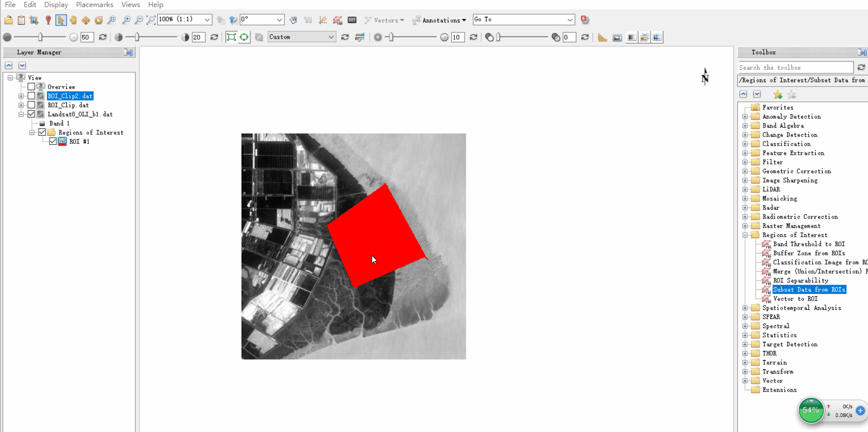
Task: Open the Annotations dropdown menu
Action: click(x=439, y=20)
